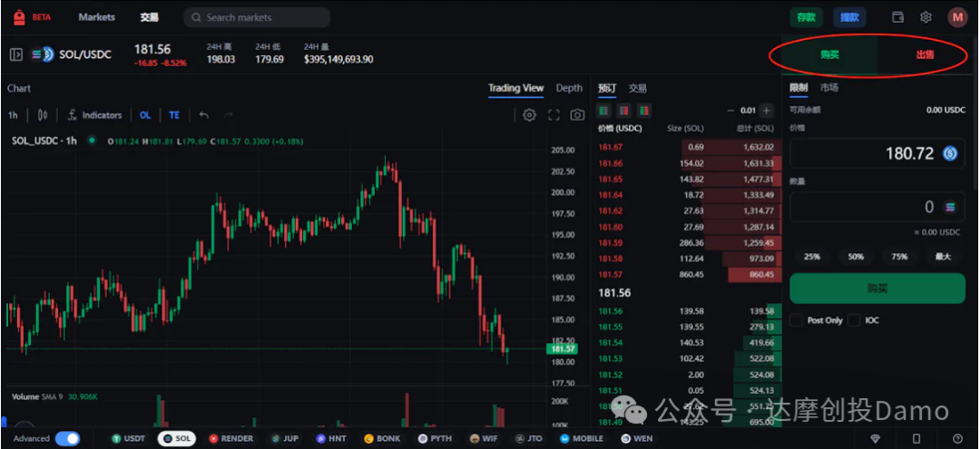Screen dimensions: 980x449
Task: Select the 出售 sell tab
Action: pyautogui.click(x=925, y=54)
